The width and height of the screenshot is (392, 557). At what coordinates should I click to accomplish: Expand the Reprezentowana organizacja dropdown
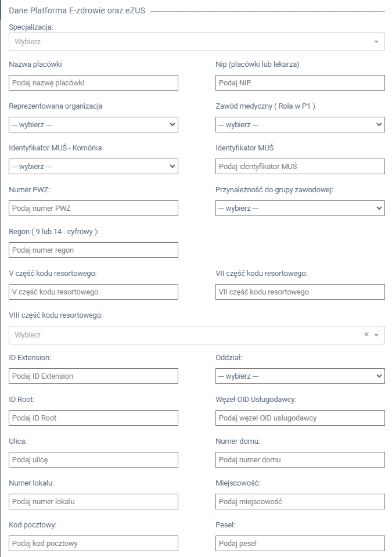93,125
